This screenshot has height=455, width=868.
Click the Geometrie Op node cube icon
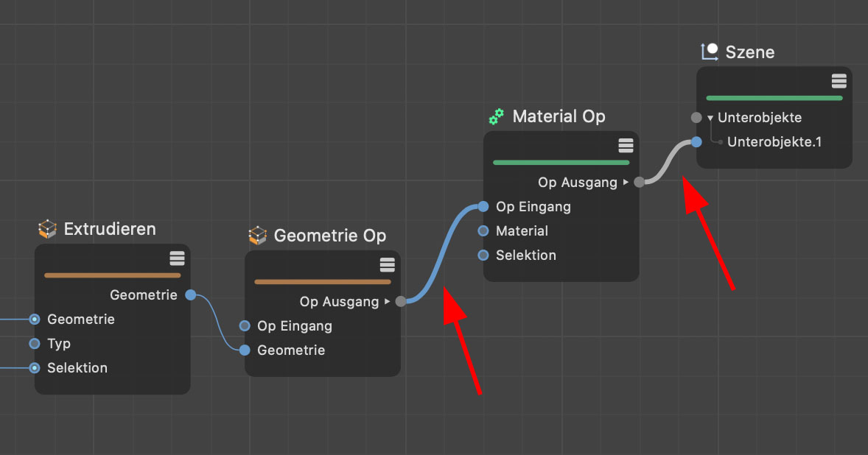(257, 236)
